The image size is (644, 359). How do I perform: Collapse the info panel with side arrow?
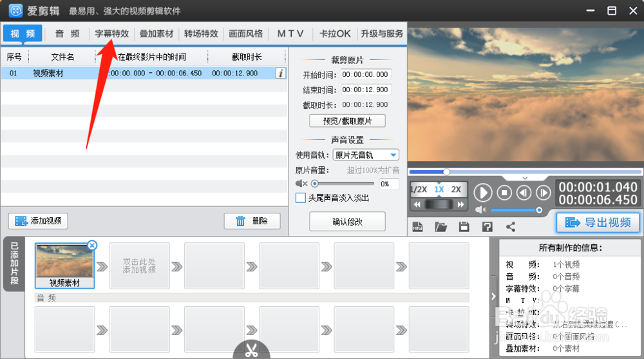pos(493,296)
